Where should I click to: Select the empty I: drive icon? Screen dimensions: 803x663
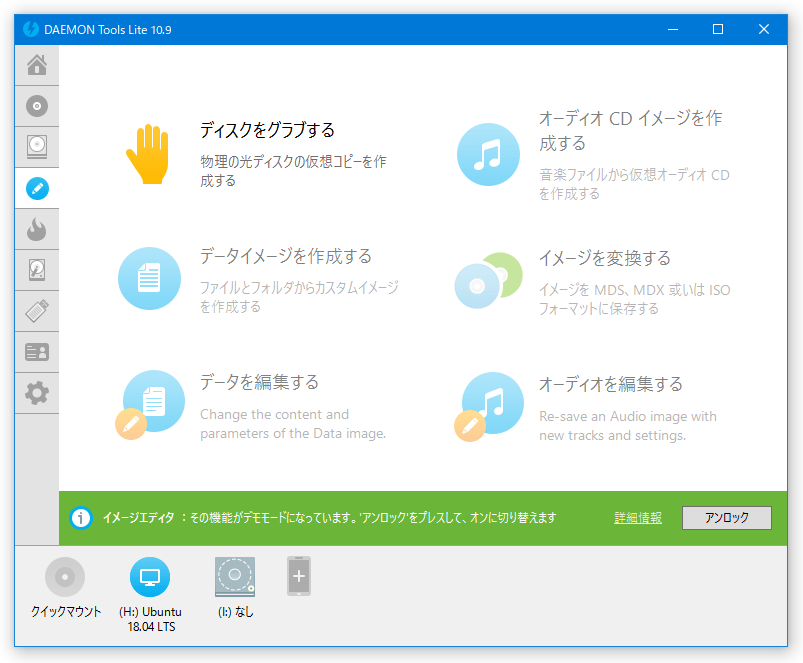235,577
